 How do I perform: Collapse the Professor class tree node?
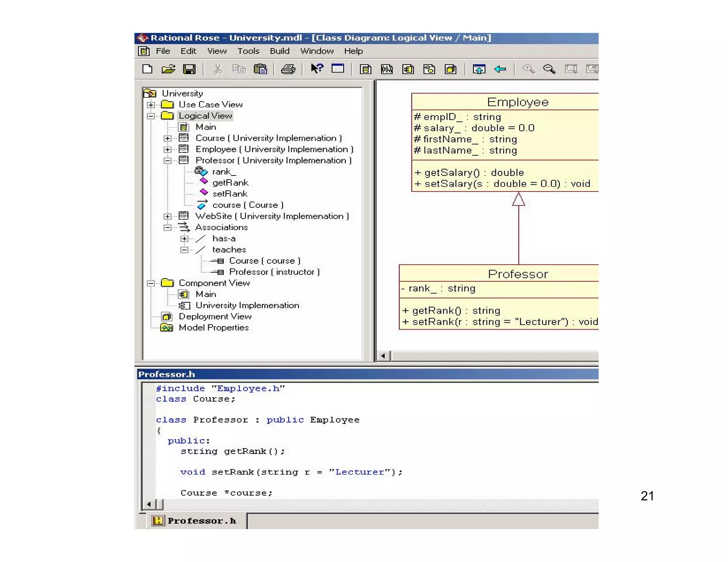click(167, 161)
